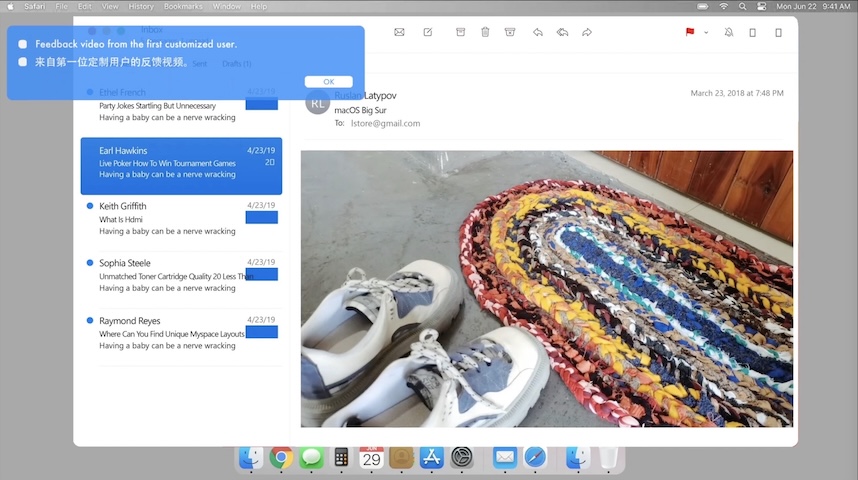The width and height of the screenshot is (858, 480).
Task: Open the View menu
Action: click(x=110, y=7)
